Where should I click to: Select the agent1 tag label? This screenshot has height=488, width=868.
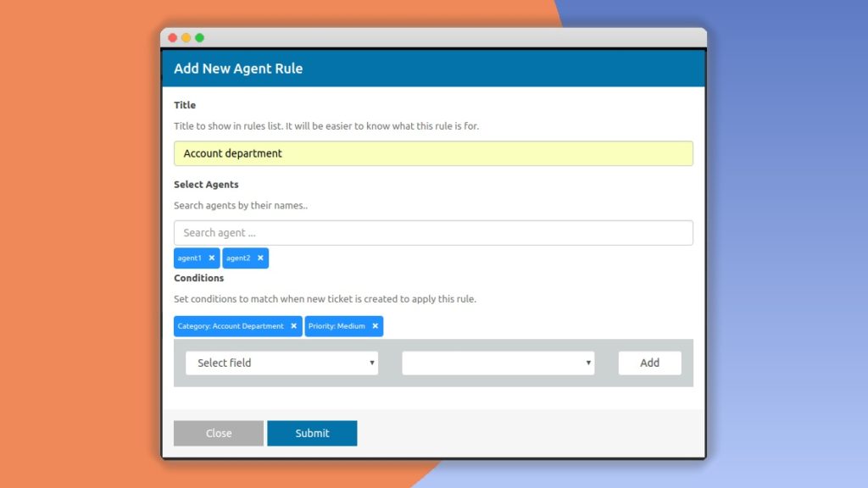(190, 258)
